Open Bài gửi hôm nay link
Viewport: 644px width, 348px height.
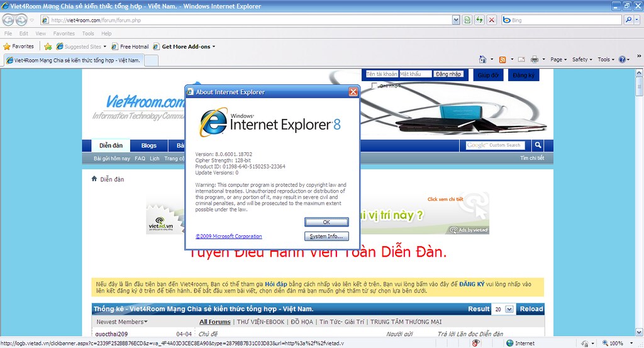112,159
